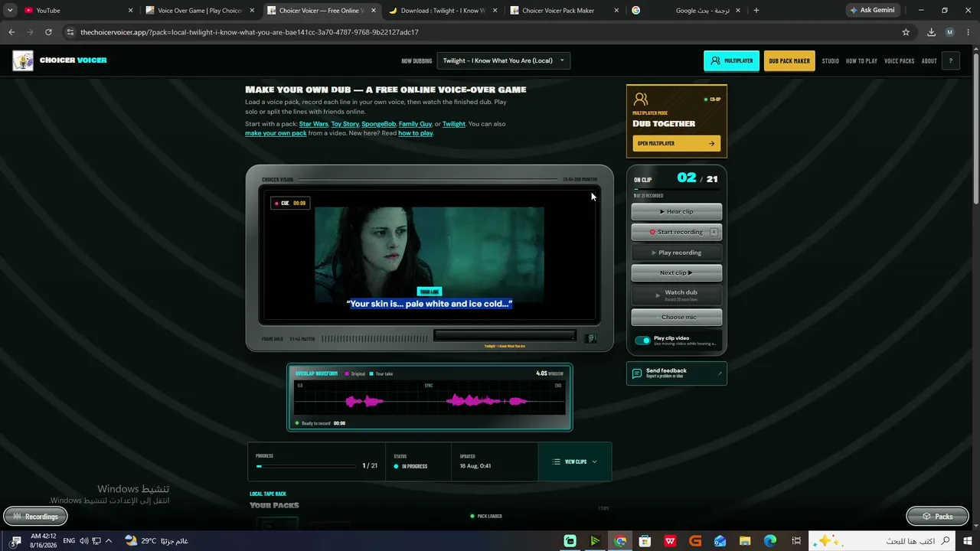Viewport: 980px width, 551px height.
Task: Click the film thumbnail icon on monitor
Action: coord(590,337)
